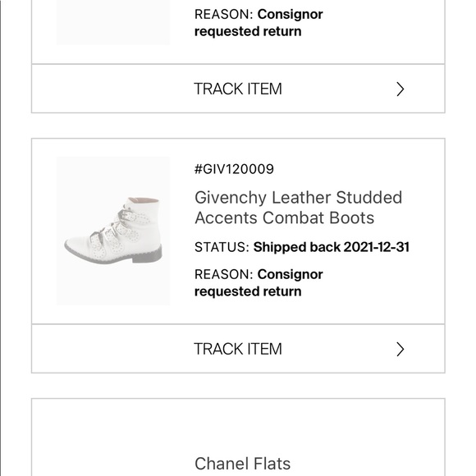Open the white Givenchy studded boot thumbnail
The width and height of the screenshot is (476, 476).
113,231
